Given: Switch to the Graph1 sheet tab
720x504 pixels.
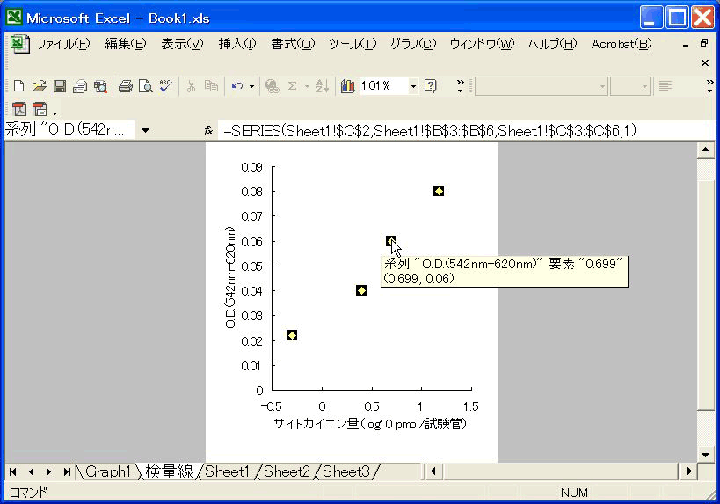Looking at the screenshot, I should click(x=107, y=471).
